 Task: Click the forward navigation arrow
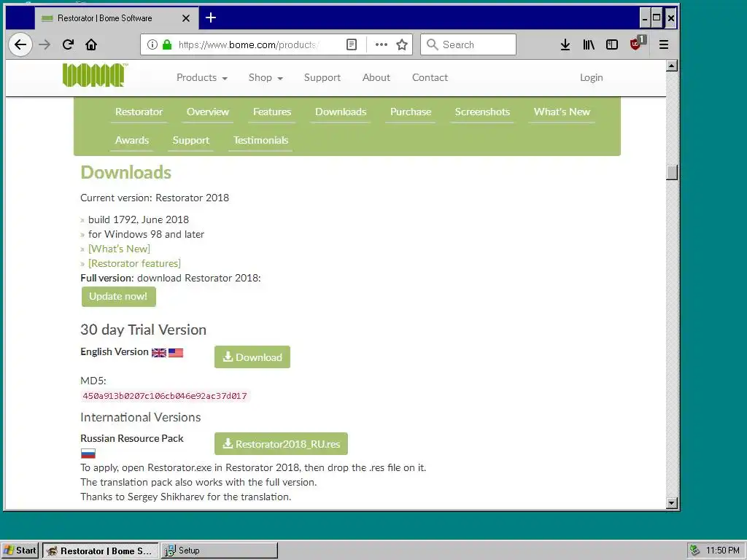[x=44, y=44]
